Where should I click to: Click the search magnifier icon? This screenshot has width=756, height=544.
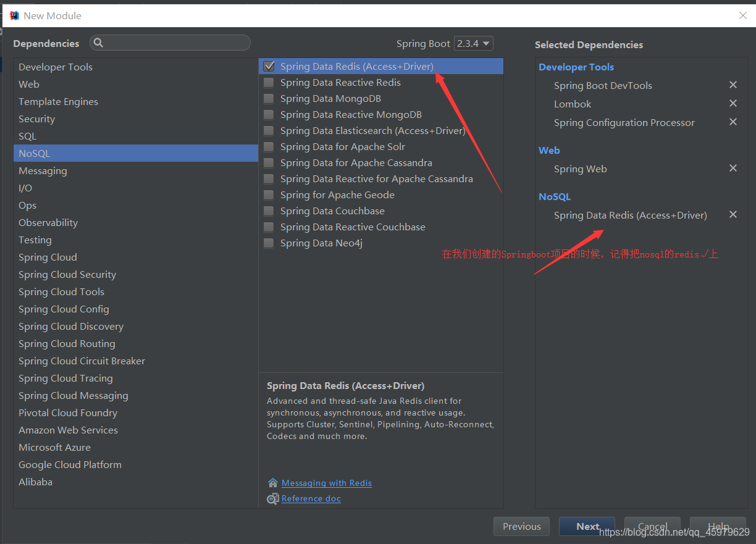99,43
